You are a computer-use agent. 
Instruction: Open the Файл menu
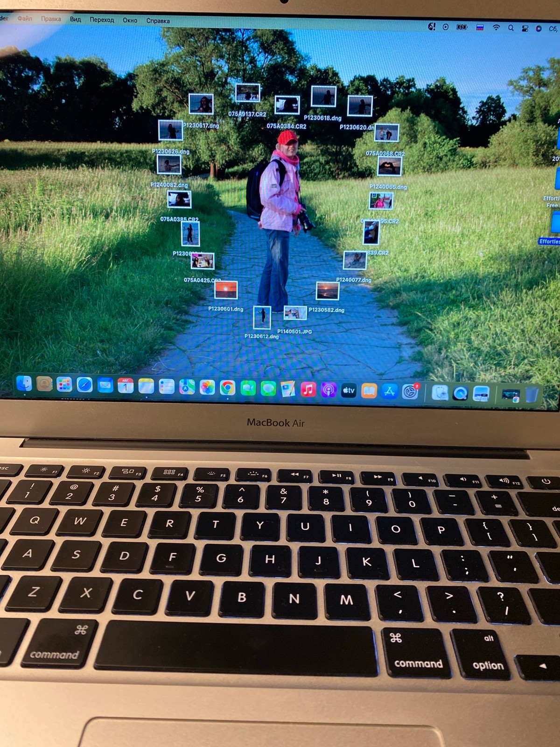tap(25, 18)
